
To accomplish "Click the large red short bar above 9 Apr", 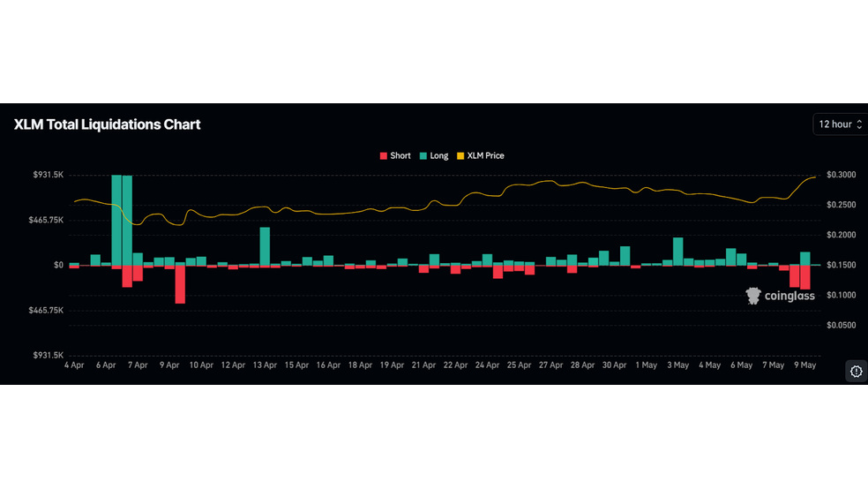I will pos(180,284).
